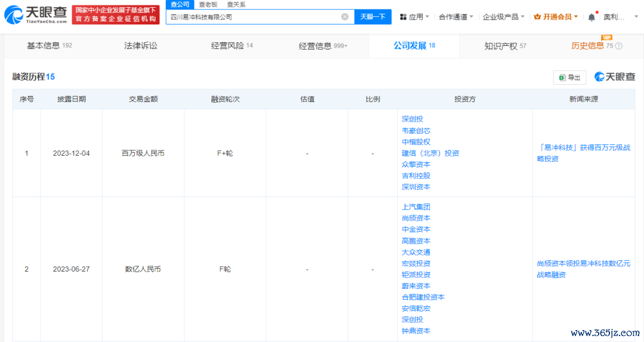Open the TianYanCha logo homepage
The image size is (644, 342).
[x=35, y=15]
